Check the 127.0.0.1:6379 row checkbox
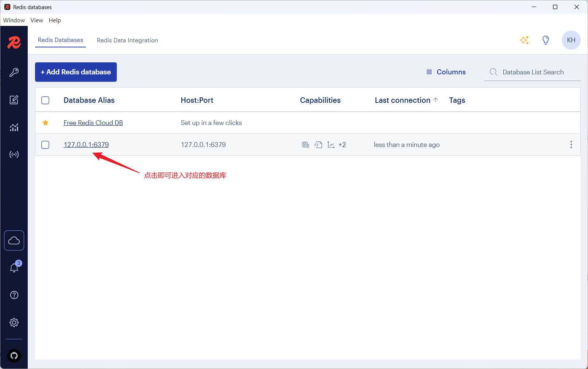Image resolution: width=588 pixels, height=369 pixels. 45,145
